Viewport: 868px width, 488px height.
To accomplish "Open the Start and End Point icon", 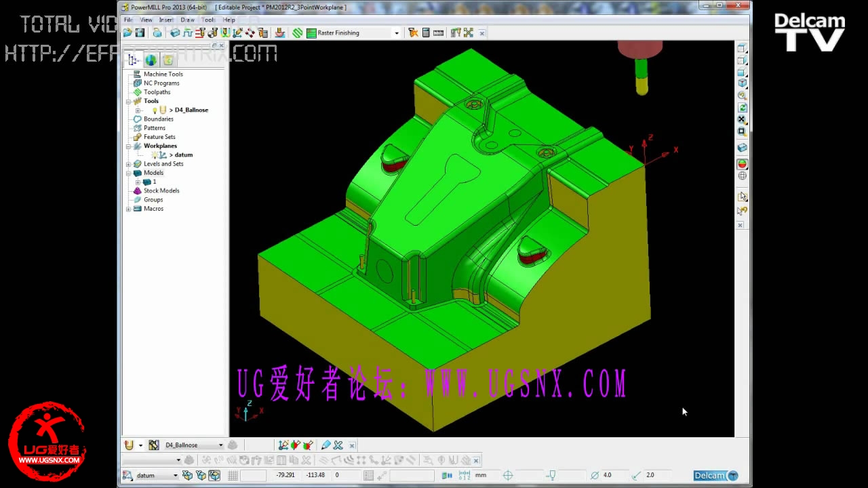I will pyautogui.click(x=212, y=33).
